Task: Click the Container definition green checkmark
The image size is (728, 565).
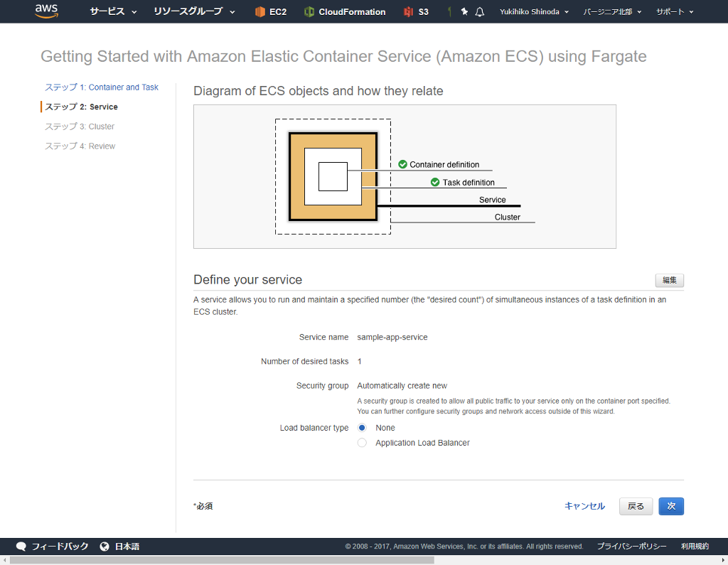Action: click(402, 164)
